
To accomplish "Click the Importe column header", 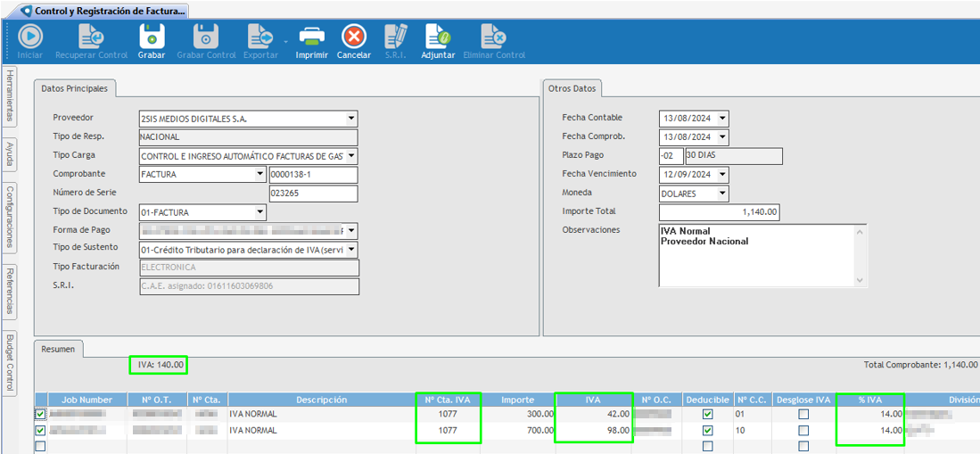I will pyautogui.click(x=517, y=400).
